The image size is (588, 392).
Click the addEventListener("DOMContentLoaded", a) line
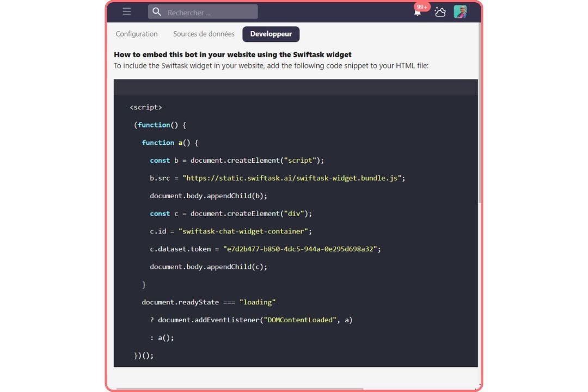[x=251, y=320]
